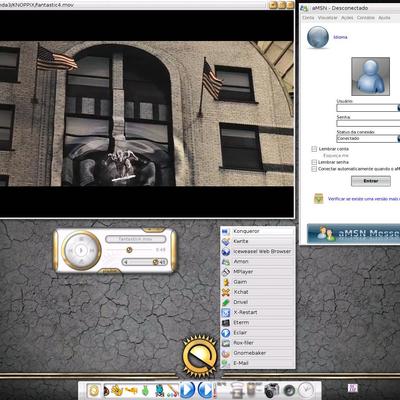The height and width of the screenshot is (400, 400).
Task: Click the speaker icon in the dock
Action: tap(289, 390)
